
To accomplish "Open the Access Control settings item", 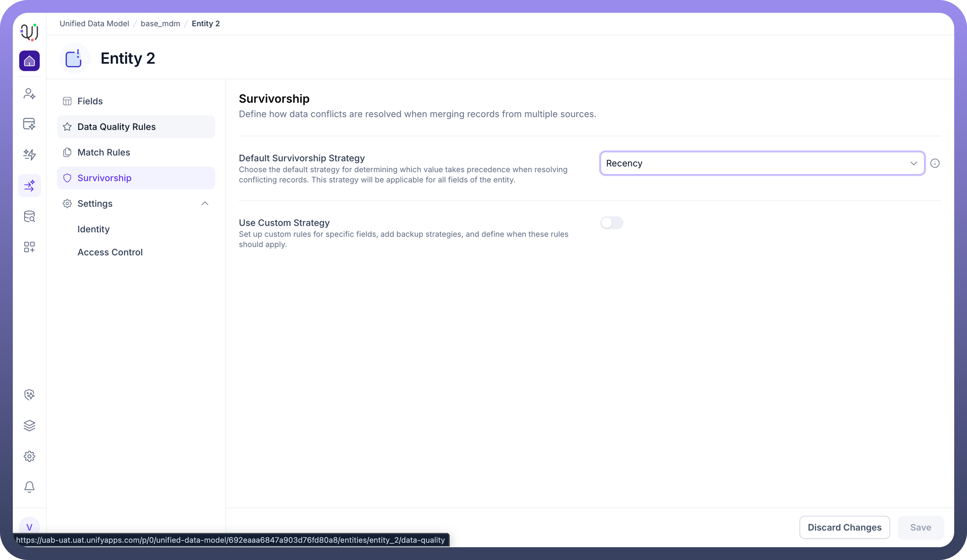I will [x=110, y=252].
